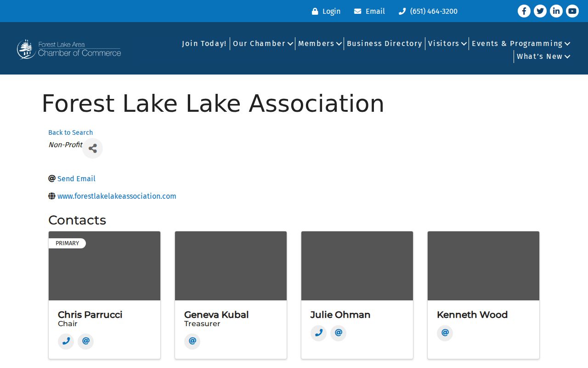Email Kenneth Wood using the @ icon
The image size is (588, 368).
point(445,333)
